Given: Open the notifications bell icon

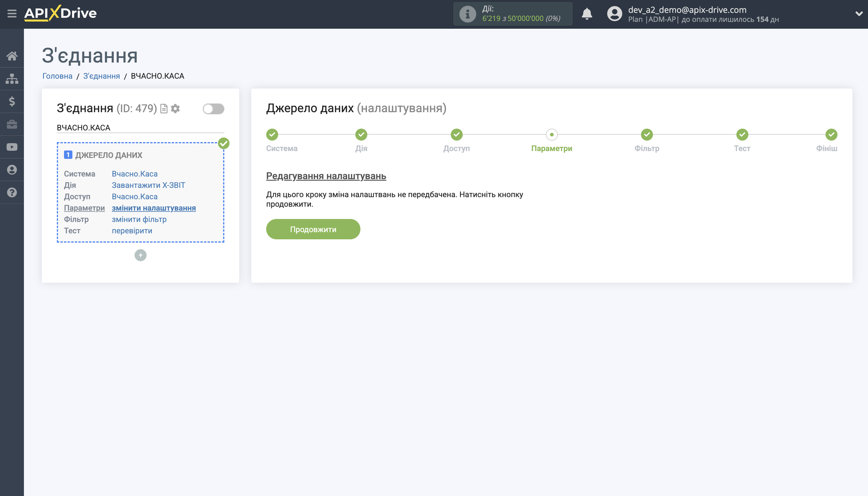Looking at the screenshot, I should click(587, 14).
